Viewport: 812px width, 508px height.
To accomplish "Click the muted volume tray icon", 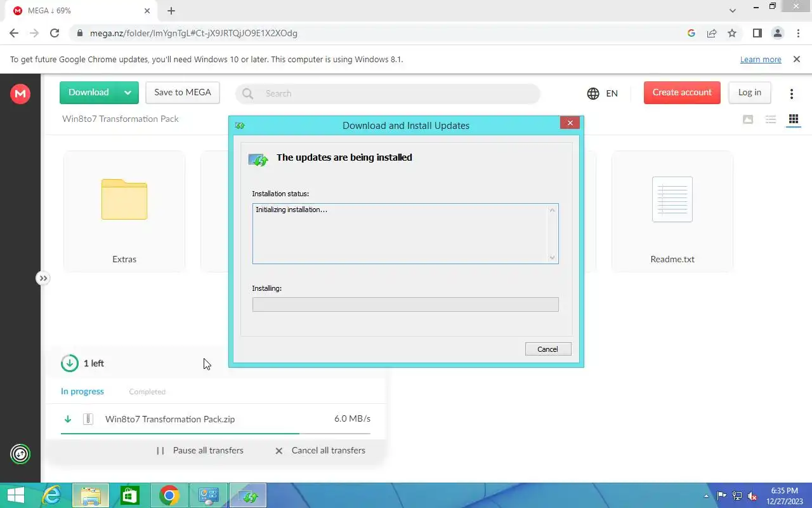I will [x=752, y=496].
